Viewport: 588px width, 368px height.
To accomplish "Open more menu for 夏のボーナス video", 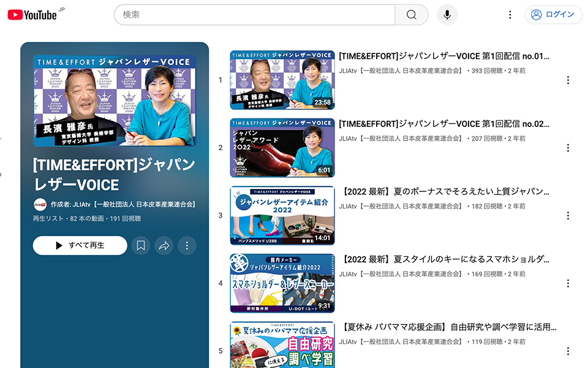I will [x=568, y=215].
